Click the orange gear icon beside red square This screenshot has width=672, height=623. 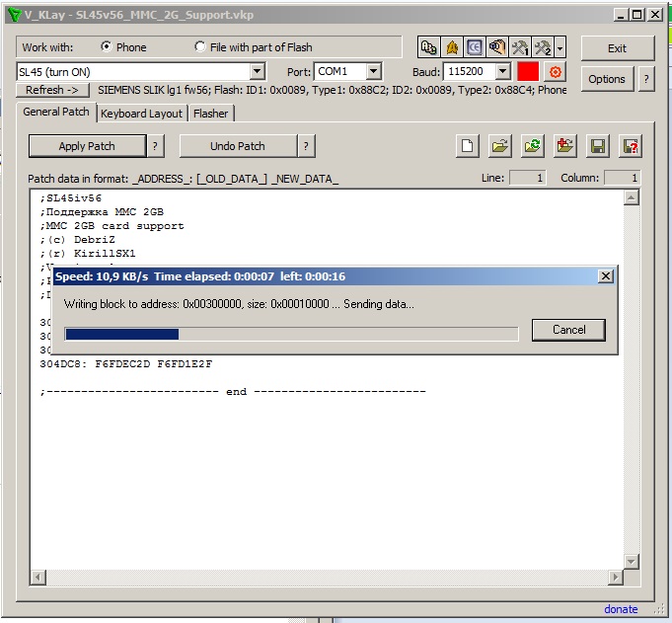click(x=555, y=72)
